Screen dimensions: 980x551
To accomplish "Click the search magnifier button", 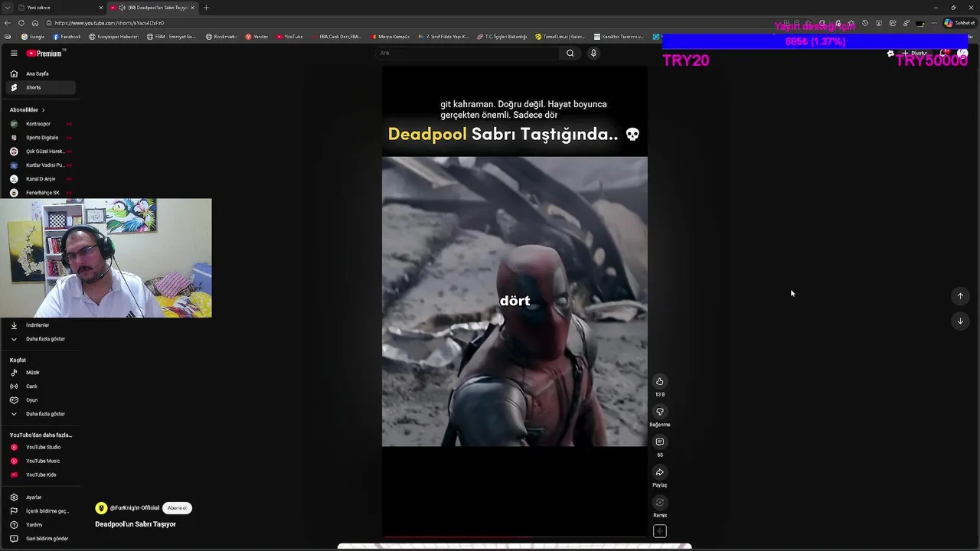I will (x=570, y=54).
